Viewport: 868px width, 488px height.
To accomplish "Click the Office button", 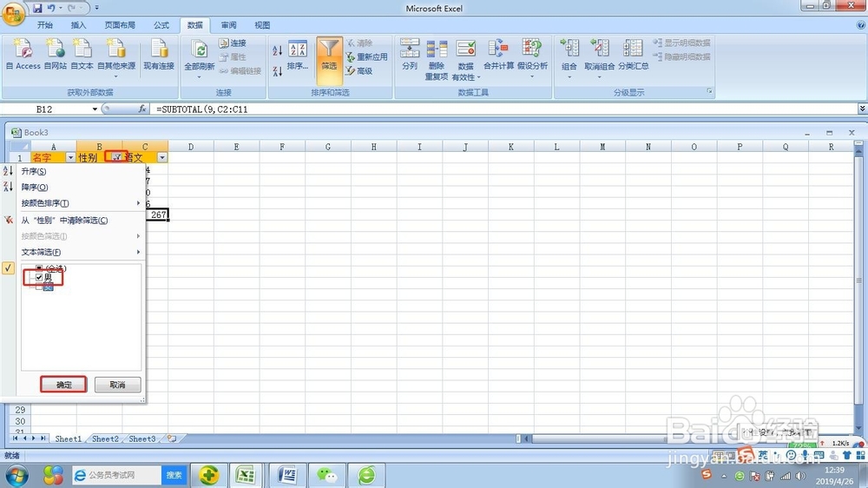I will pyautogui.click(x=13, y=13).
